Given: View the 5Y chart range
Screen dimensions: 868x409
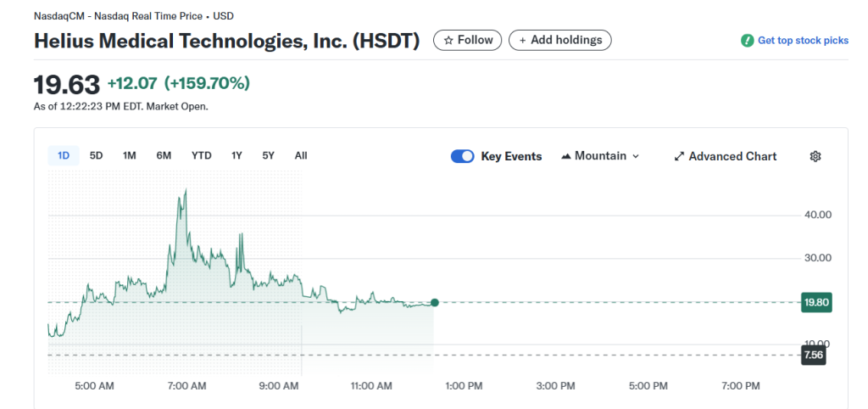Looking at the screenshot, I should [x=268, y=155].
